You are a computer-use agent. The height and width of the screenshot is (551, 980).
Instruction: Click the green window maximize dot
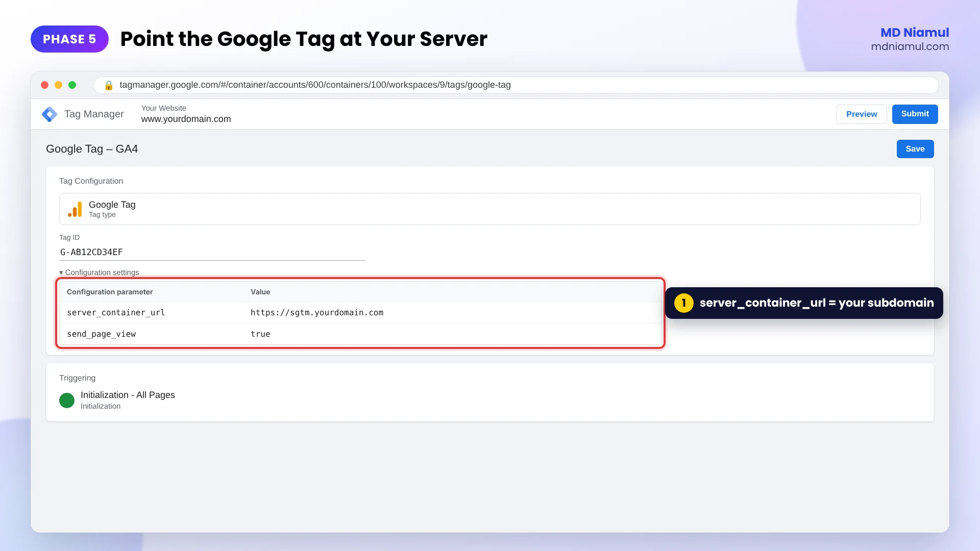click(x=72, y=85)
